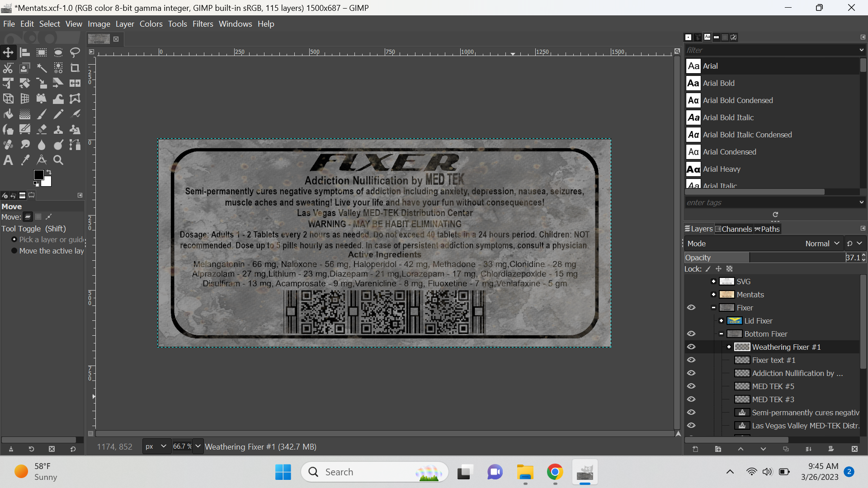Hide the Addiction Nullification by layer
This screenshot has height=488, width=868.
coord(691,373)
